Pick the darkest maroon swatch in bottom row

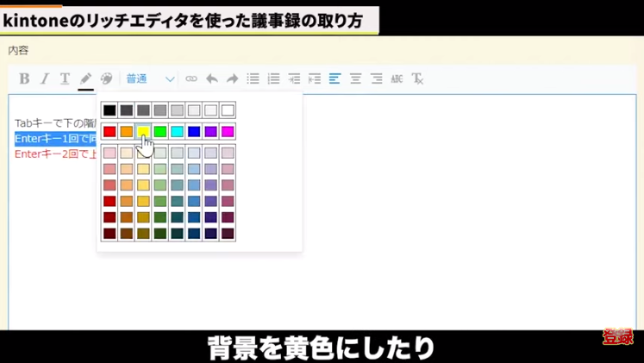(109, 234)
